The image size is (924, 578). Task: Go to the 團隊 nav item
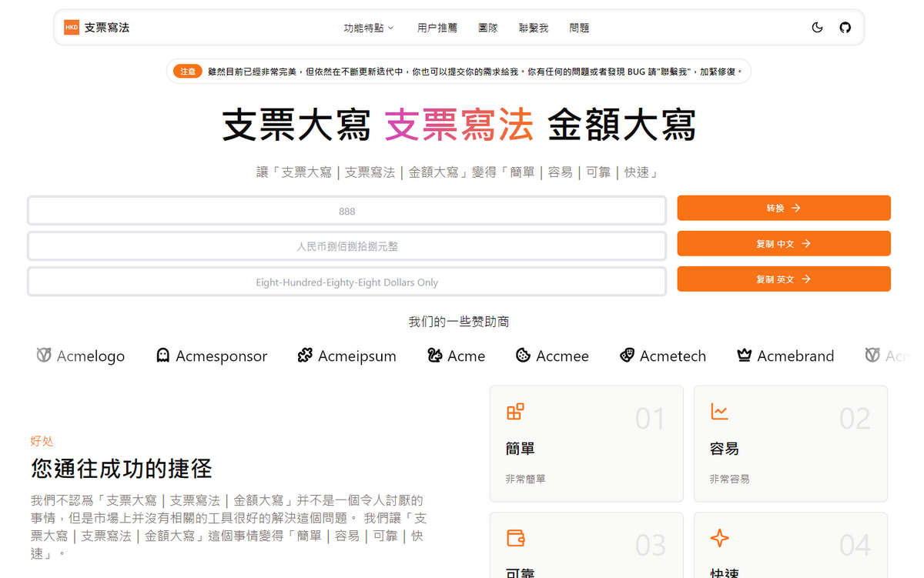tap(488, 28)
